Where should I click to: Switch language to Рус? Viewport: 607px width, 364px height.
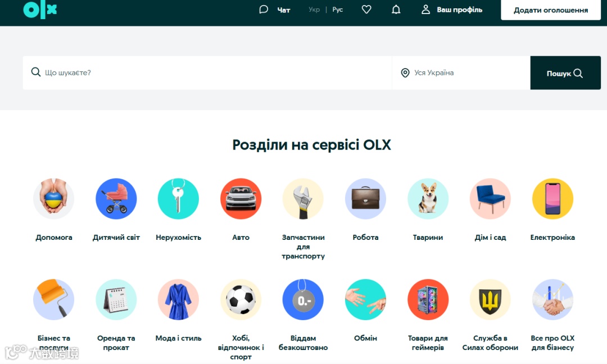pyautogui.click(x=338, y=10)
